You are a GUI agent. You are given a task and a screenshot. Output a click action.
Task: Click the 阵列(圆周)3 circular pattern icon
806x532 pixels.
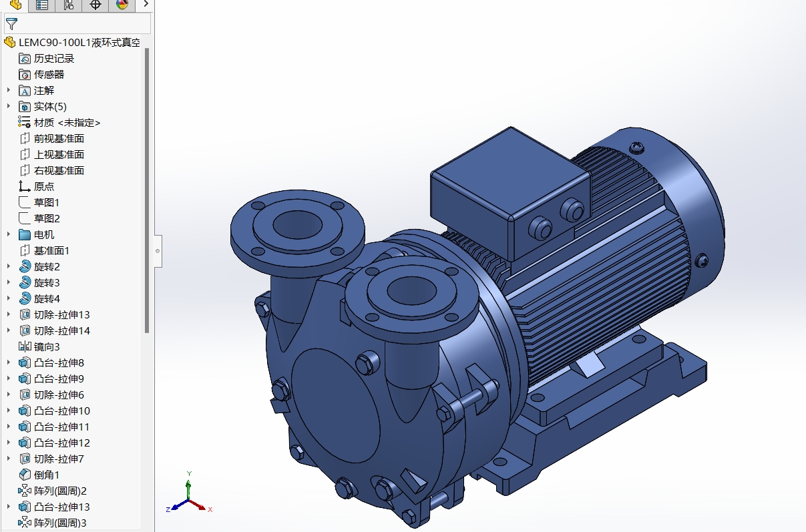click(25, 523)
